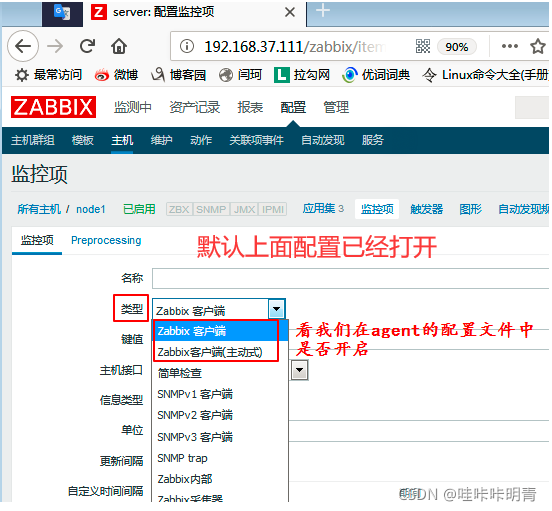
Task: Go to 模板 submenu
Action: click(83, 140)
